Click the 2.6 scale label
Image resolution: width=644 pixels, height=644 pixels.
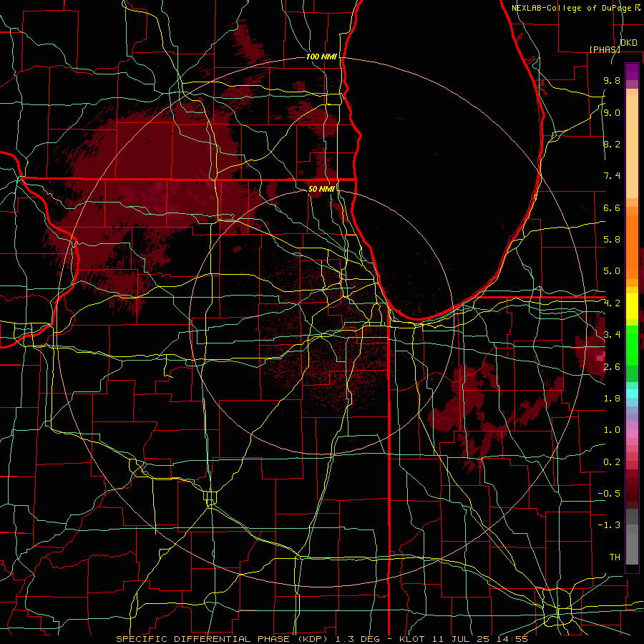pos(612,367)
